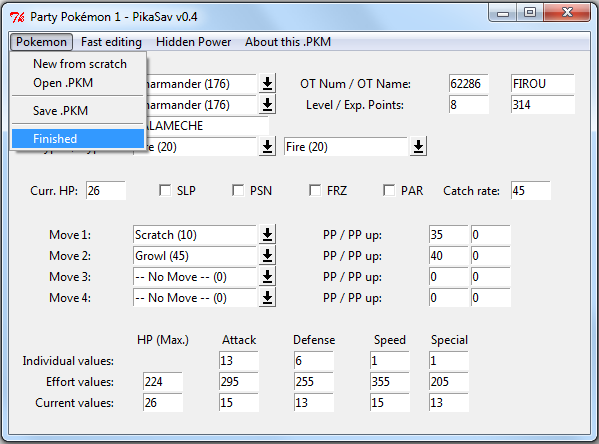The image size is (599, 444).
Task: Click the Move 1 PP field showing 35
Action: click(448, 235)
